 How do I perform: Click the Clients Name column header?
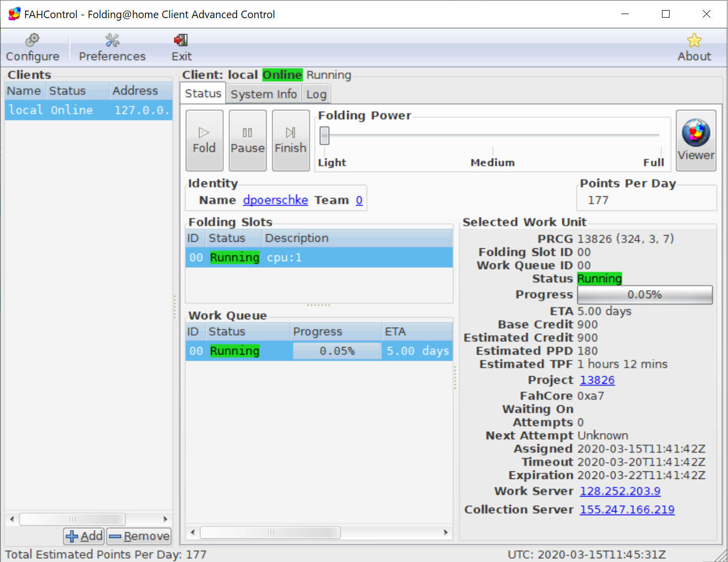tap(26, 91)
